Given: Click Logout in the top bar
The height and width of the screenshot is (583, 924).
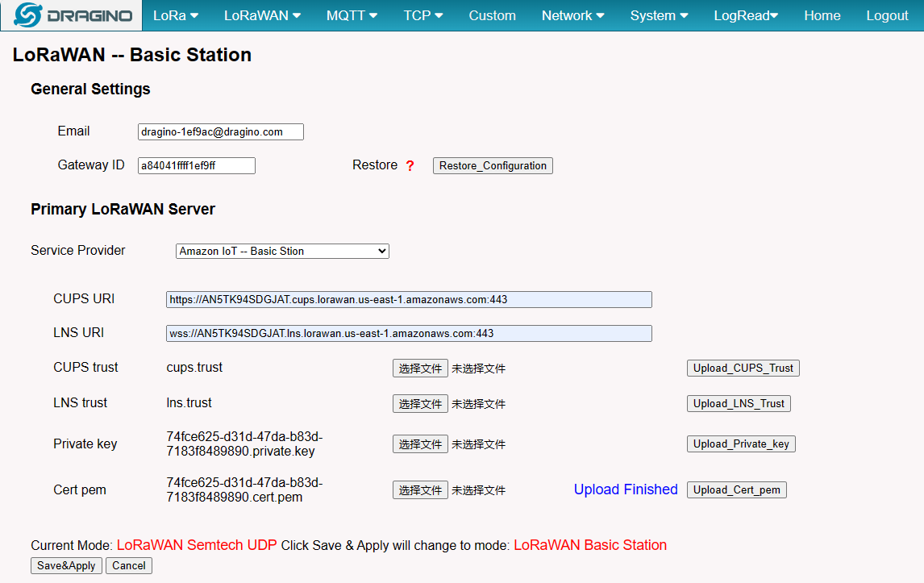Looking at the screenshot, I should tap(887, 15).
